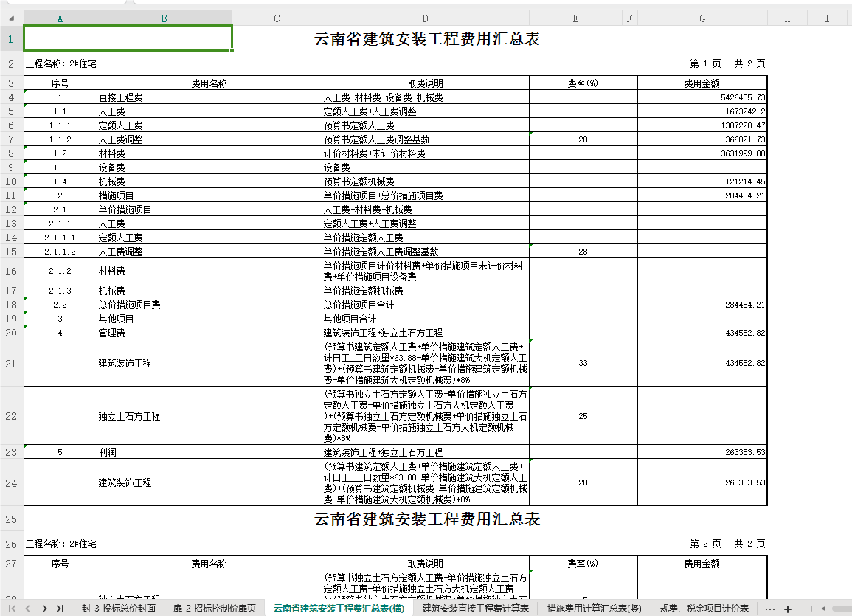Select column E header
This screenshot has width=852, height=616.
tap(575, 18)
